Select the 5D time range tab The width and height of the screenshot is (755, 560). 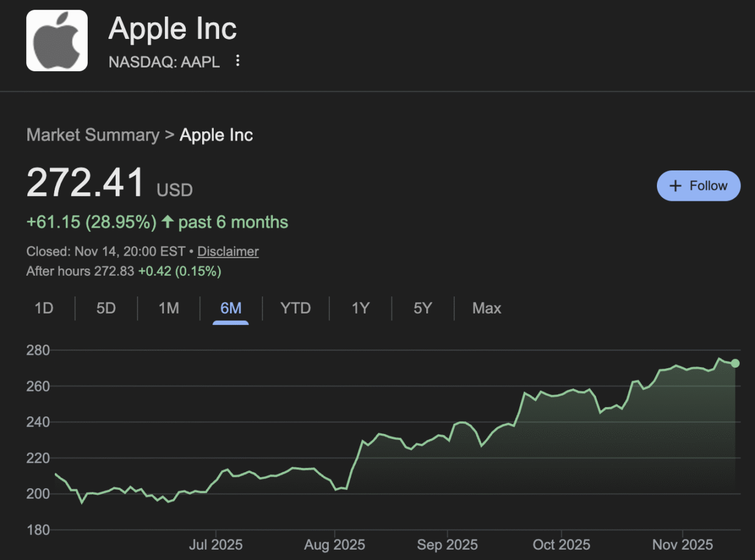coord(106,309)
